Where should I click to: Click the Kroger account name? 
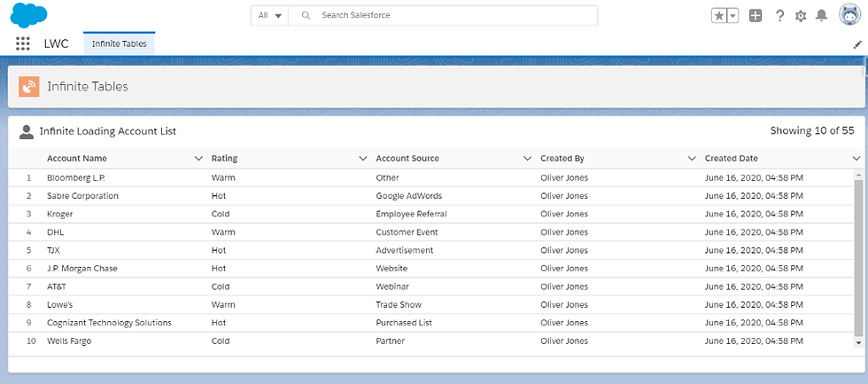60,214
